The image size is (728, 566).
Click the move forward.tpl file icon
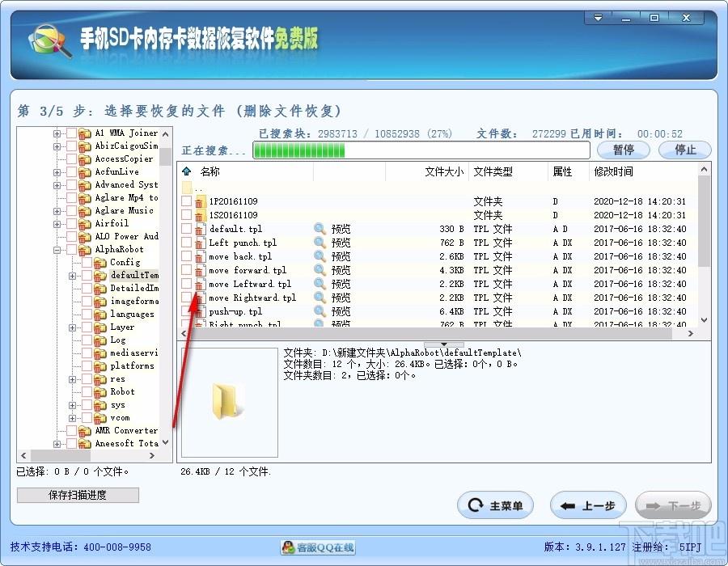[200, 270]
